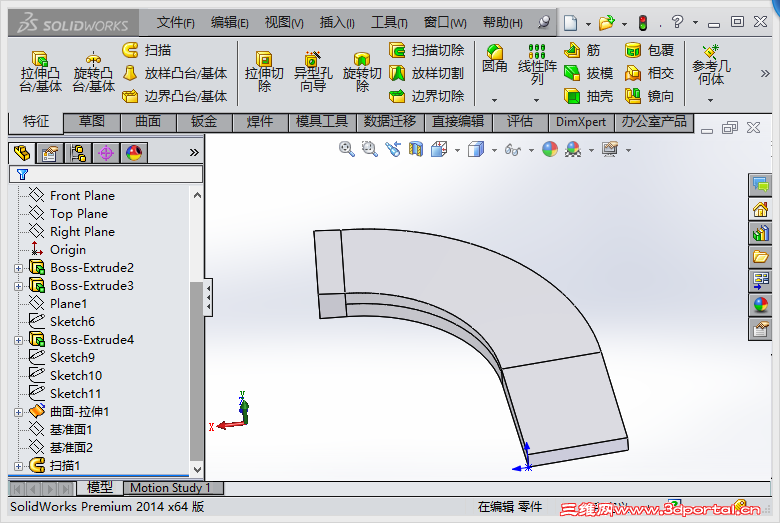Select the 拉伸凸台/基体 extrude boss tool

pyautogui.click(x=40, y=72)
